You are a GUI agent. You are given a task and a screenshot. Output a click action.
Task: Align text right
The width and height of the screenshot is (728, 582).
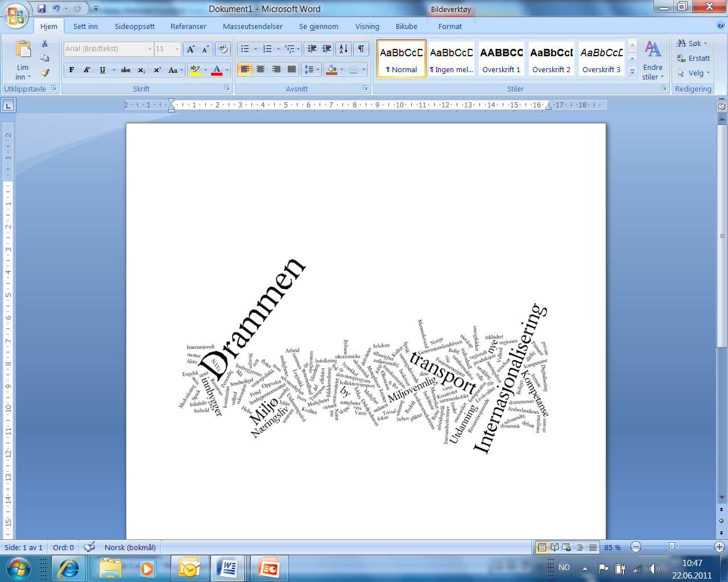(276, 69)
